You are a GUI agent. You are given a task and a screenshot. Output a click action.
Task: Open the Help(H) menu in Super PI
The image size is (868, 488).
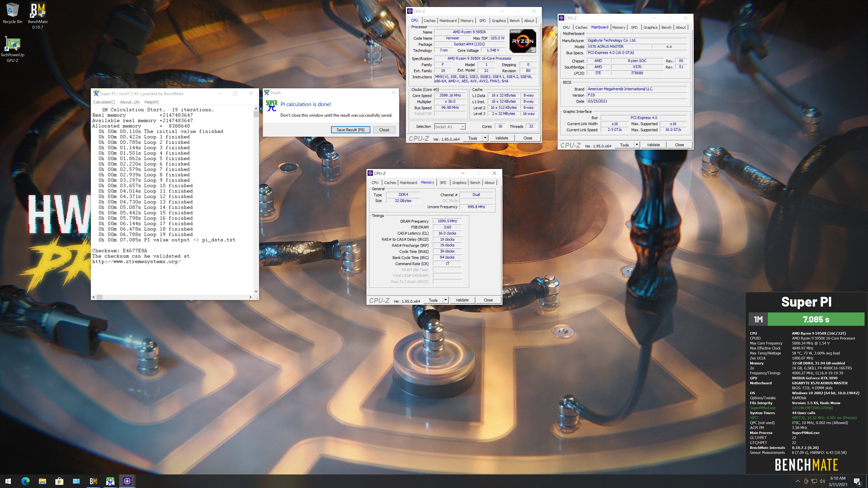151,102
